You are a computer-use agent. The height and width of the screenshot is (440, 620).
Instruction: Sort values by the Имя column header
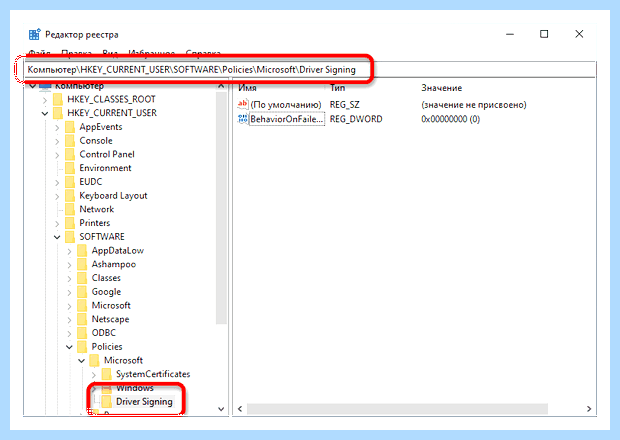pyautogui.click(x=248, y=88)
